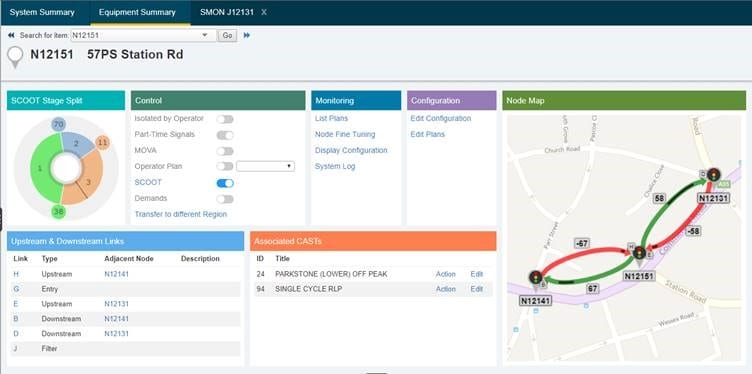Open the SMON J12131 tab
The image size is (752, 374).
226,12
